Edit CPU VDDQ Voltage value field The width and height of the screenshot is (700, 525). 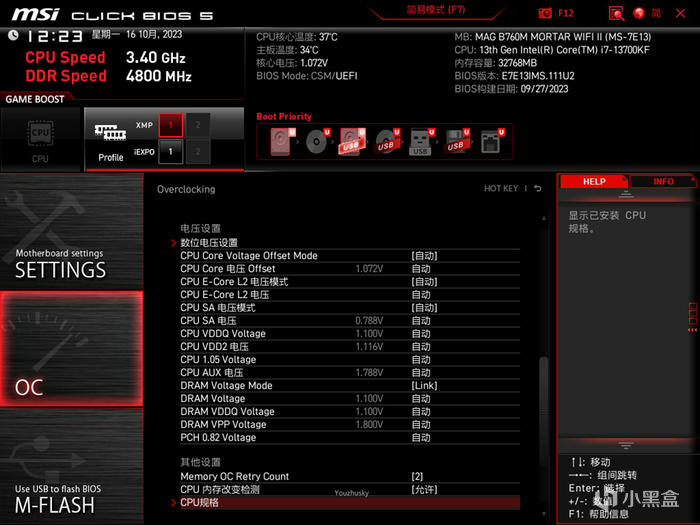(421, 333)
